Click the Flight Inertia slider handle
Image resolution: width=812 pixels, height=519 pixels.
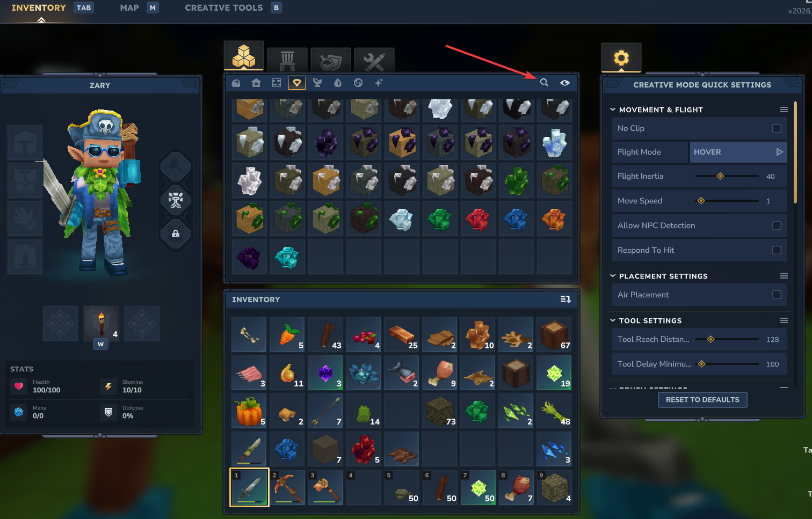coord(721,176)
